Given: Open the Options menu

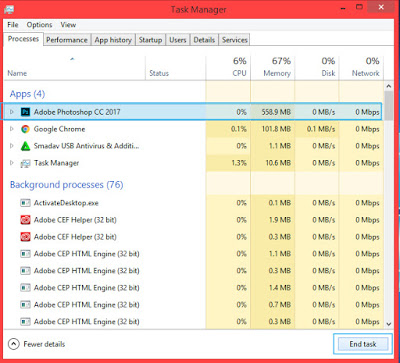Looking at the screenshot, I should point(39,25).
